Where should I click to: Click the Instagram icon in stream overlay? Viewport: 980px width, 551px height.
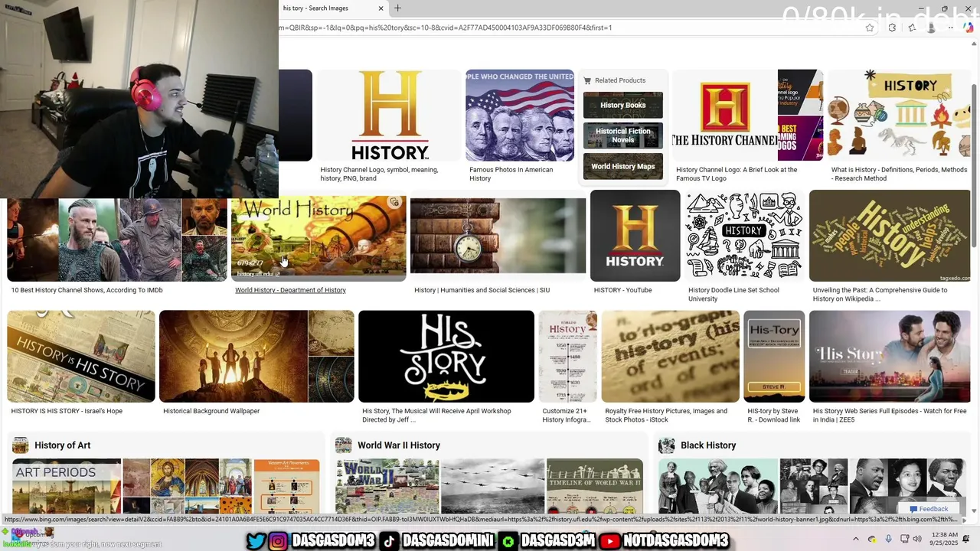tap(279, 541)
